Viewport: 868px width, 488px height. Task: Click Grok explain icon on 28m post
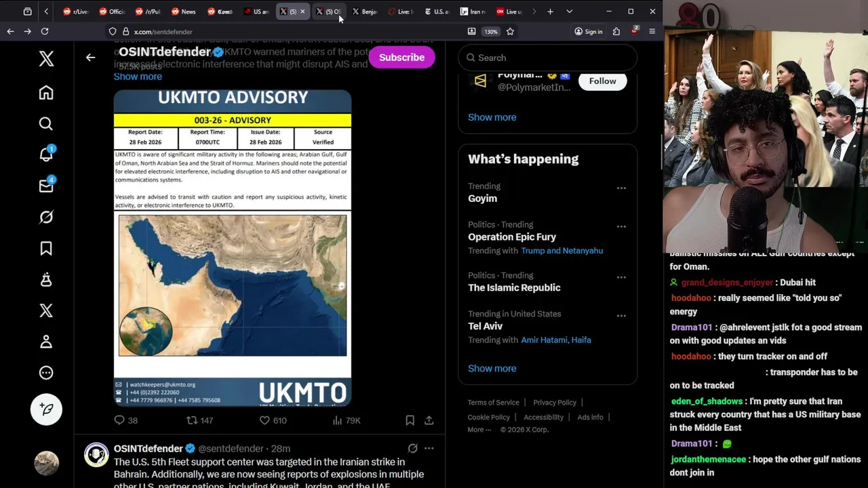412,448
